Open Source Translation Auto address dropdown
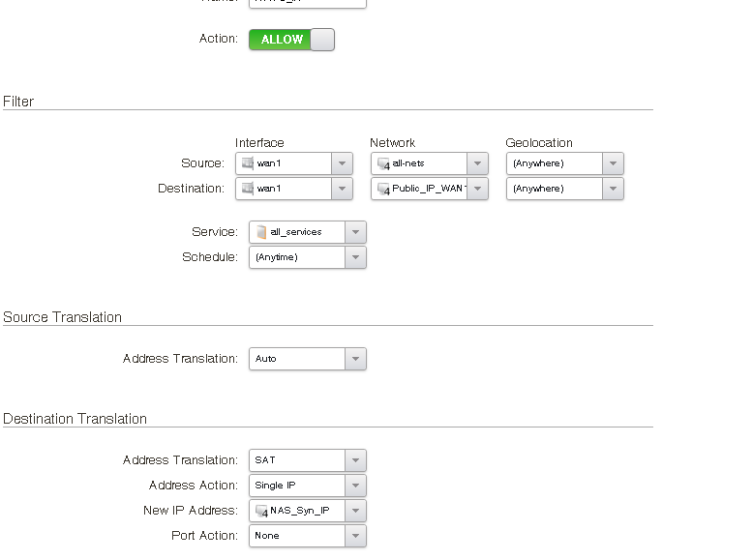753x560 pixels. [x=355, y=359]
